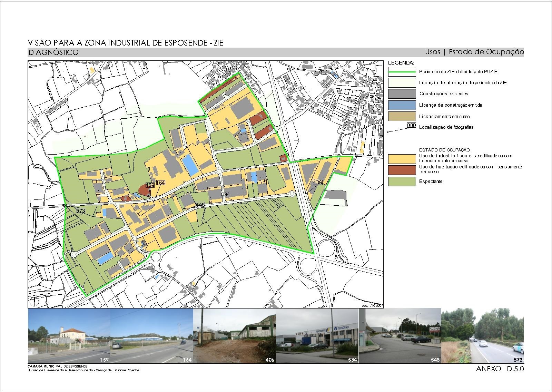Select the green 'Expectante' legend swatch
Image resolution: width=552 pixels, height=392 pixels.
[x=402, y=181]
